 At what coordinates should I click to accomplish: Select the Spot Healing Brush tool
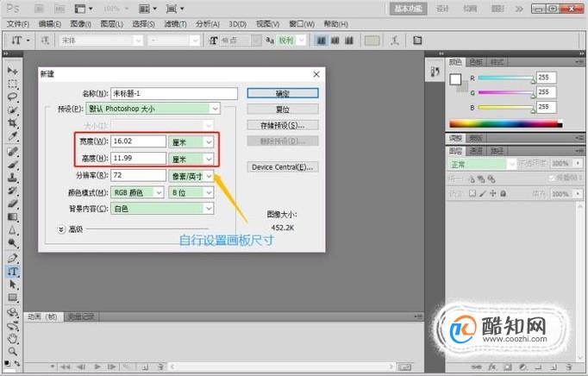(12, 152)
